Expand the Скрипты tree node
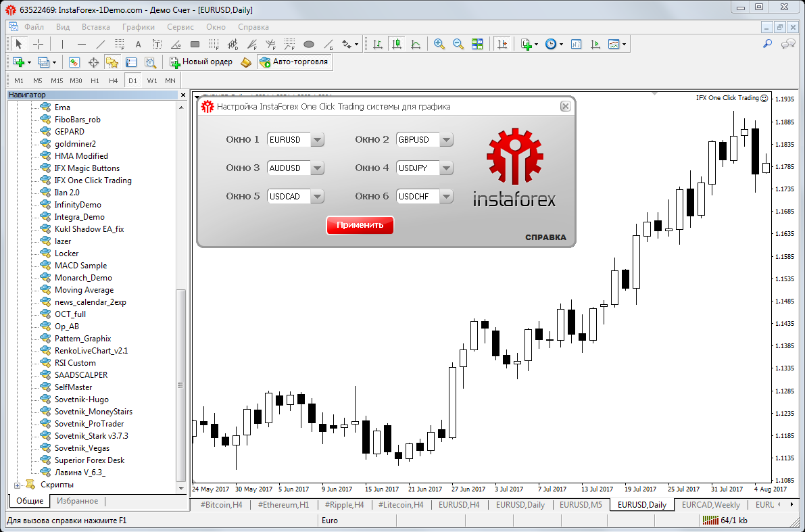The image size is (805, 532). pos(18,485)
